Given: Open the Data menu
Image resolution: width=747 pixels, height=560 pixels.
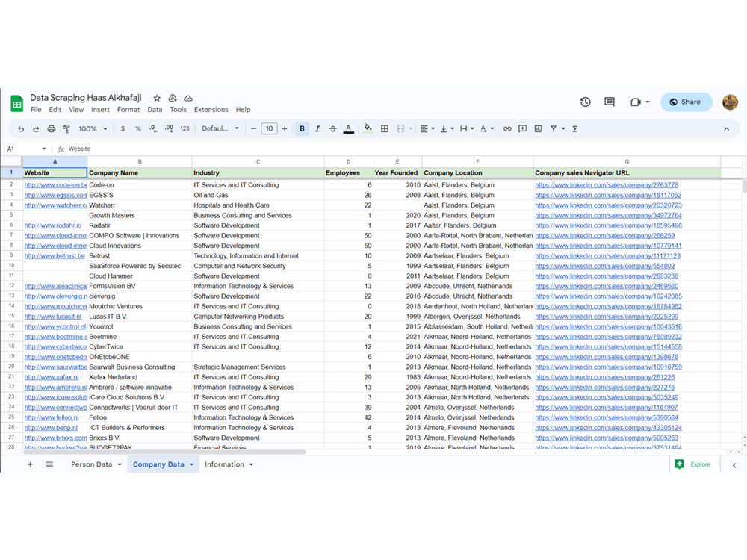Looking at the screenshot, I should tap(155, 109).
